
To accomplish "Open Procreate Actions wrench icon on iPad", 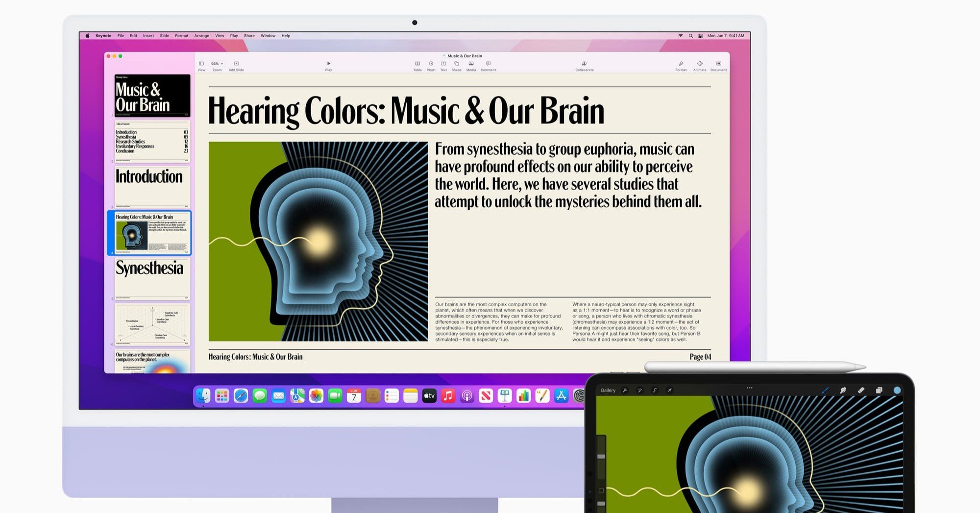I will pyautogui.click(x=625, y=391).
